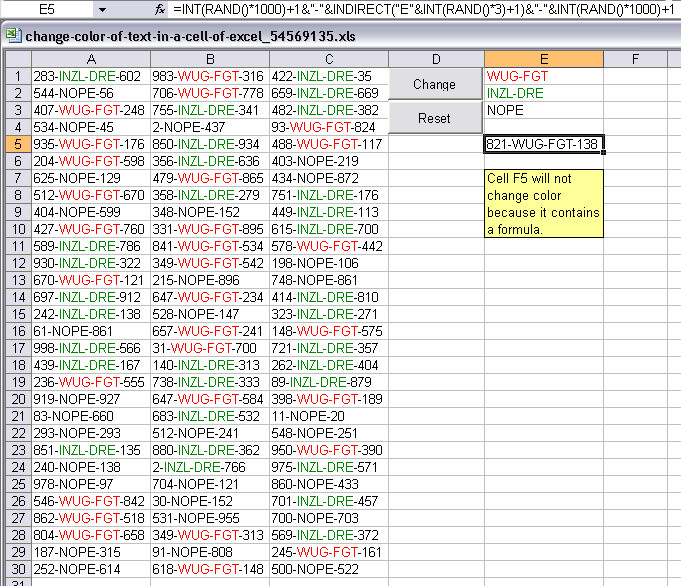Viewport: 681px width, 586px height.
Task: Select column F header
Action: [635, 59]
